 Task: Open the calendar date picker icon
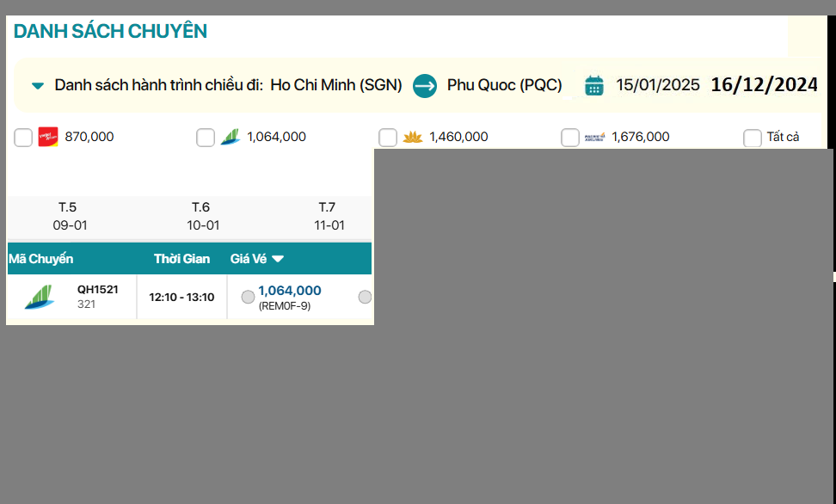coord(593,85)
